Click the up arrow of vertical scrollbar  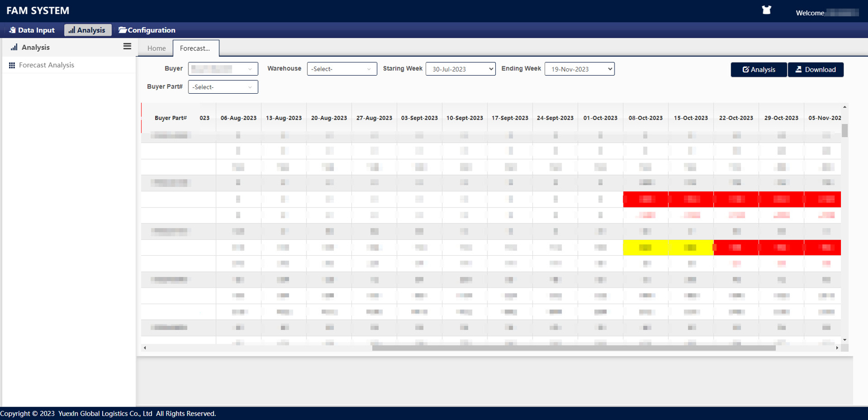pyautogui.click(x=845, y=107)
